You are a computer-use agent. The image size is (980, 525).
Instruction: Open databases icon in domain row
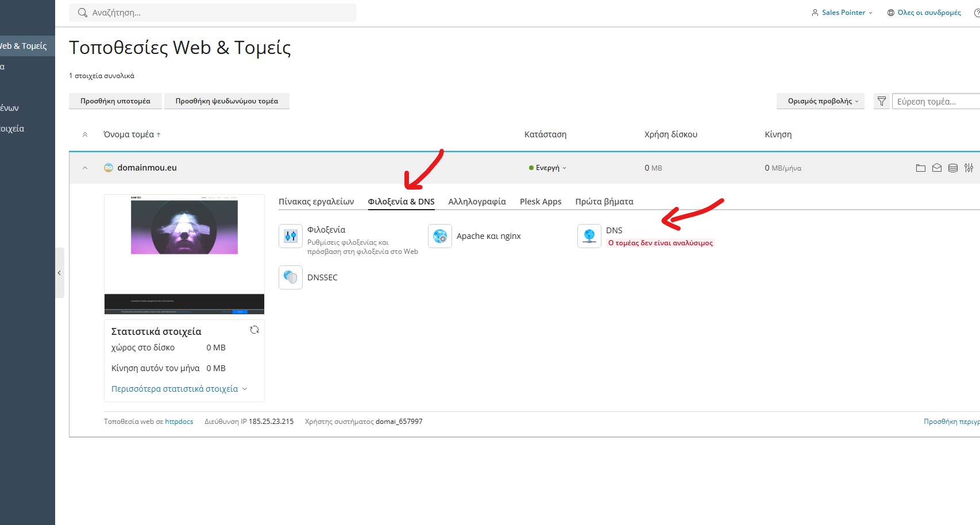(953, 168)
